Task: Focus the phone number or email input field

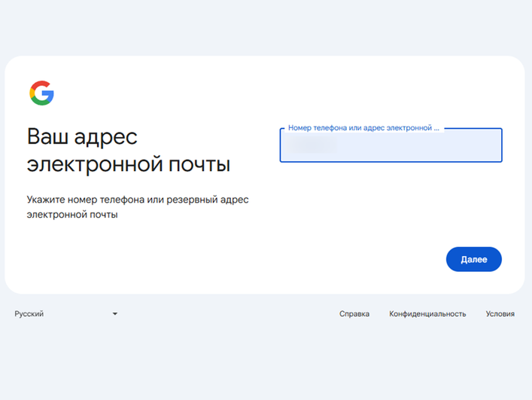Action: click(x=391, y=145)
